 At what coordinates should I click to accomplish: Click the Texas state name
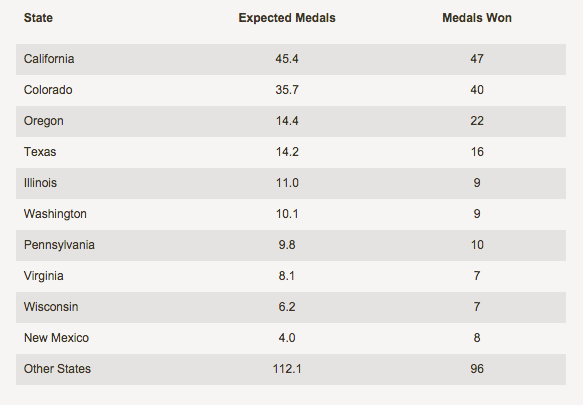coord(40,152)
